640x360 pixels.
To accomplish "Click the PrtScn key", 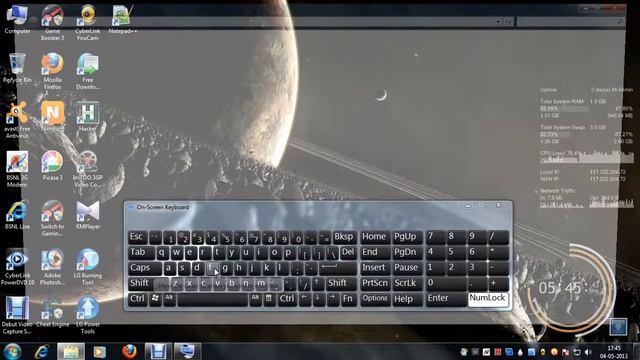I will [x=374, y=284].
